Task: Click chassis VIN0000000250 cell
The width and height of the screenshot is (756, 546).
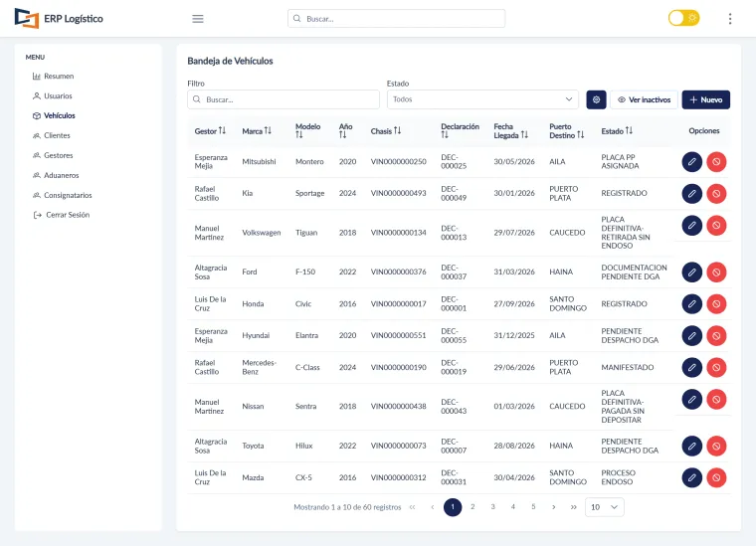Action: point(398,161)
